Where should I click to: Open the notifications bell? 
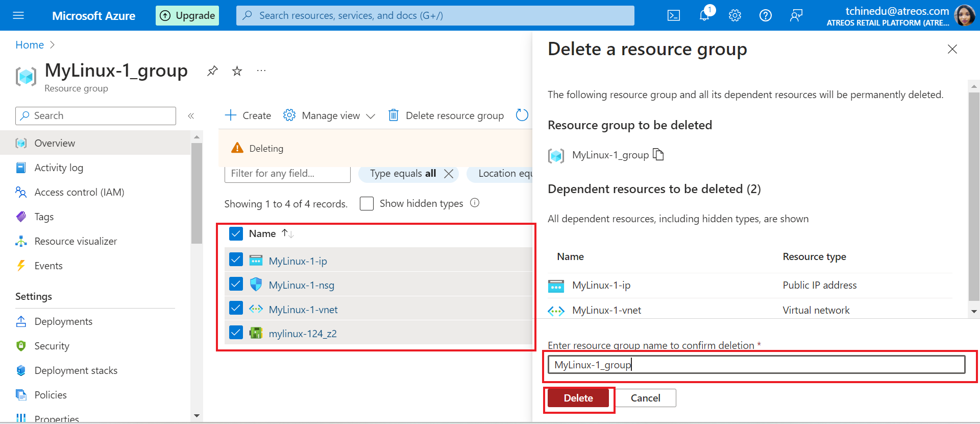pyautogui.click(x=704, y=15)
